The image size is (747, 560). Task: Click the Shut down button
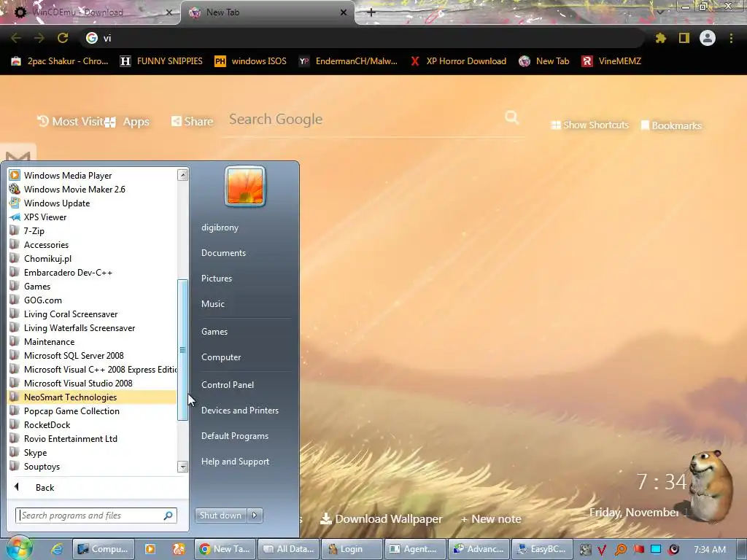pos(220,516)
